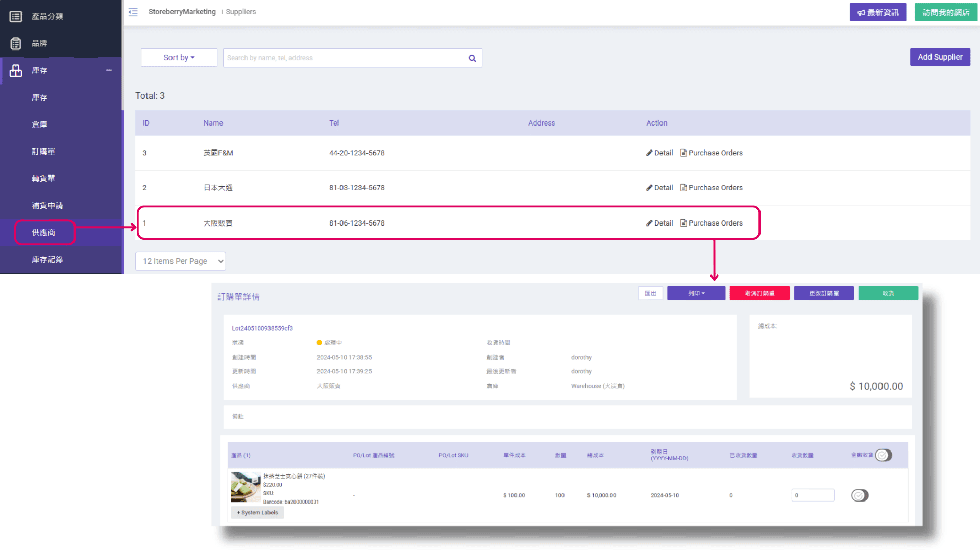
Task: Click the Detail link for 英國F&M
Action: coord(659,153)
